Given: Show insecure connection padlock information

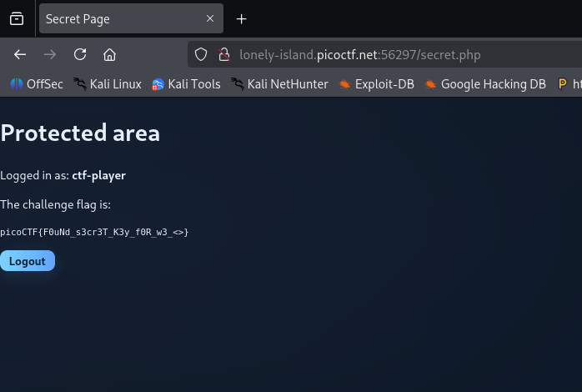Looking at the screenshot, I should click(x=224, y=54).
